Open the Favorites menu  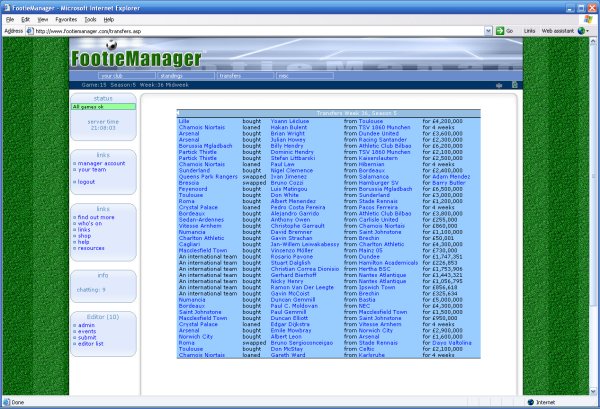coord(66,20)
